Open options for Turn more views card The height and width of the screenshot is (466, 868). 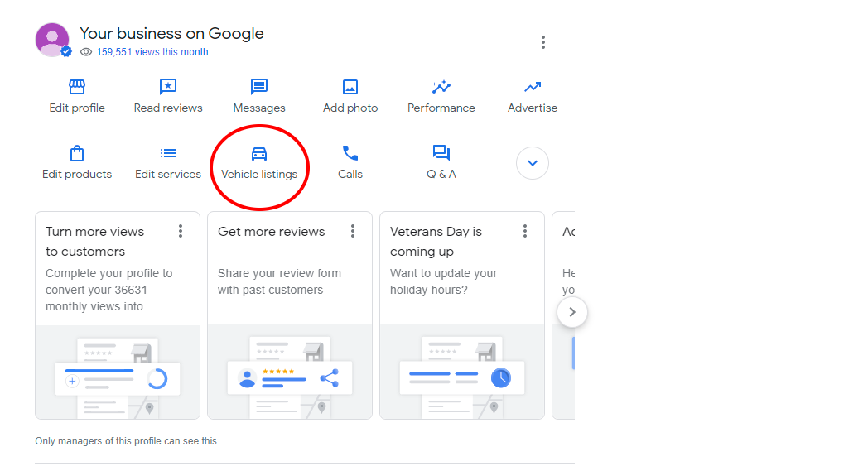point(181,231)
